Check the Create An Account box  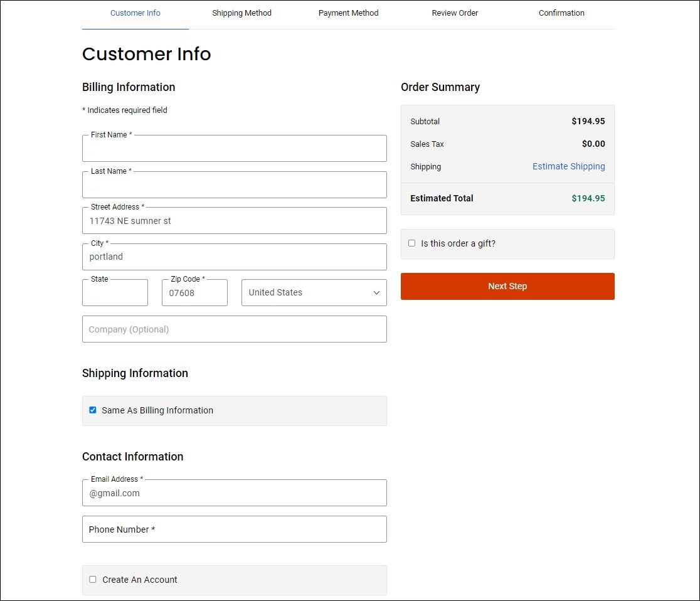point(93,579)
